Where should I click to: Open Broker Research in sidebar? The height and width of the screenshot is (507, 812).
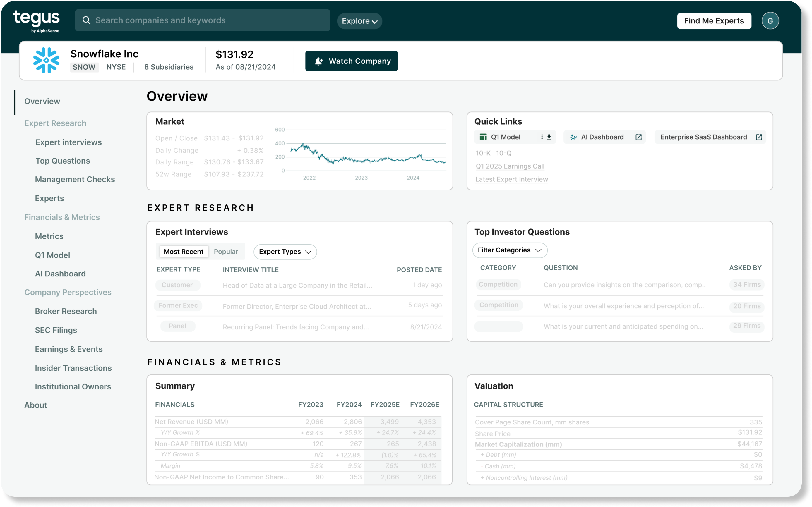66,311
